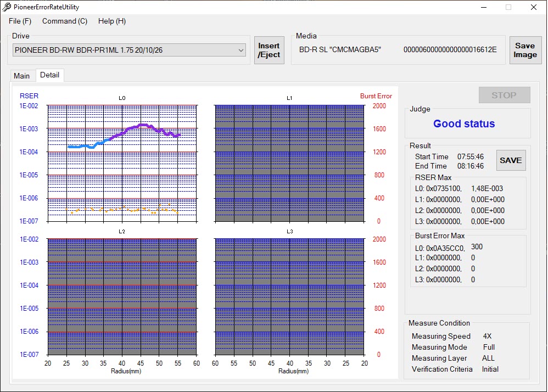Close the PioneerErrorRateUtility window
This screenshot has width=548, height=392.
533,7
